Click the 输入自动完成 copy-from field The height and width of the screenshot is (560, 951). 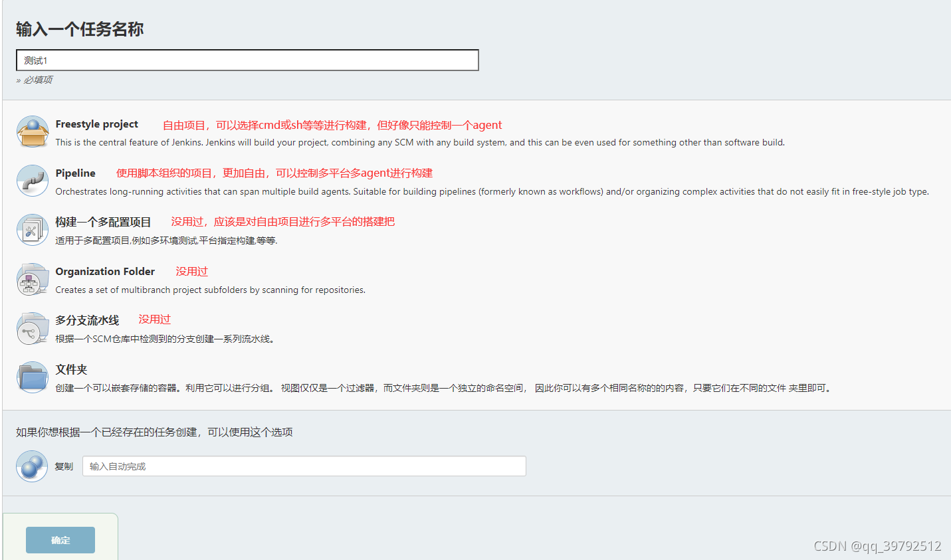304,466
